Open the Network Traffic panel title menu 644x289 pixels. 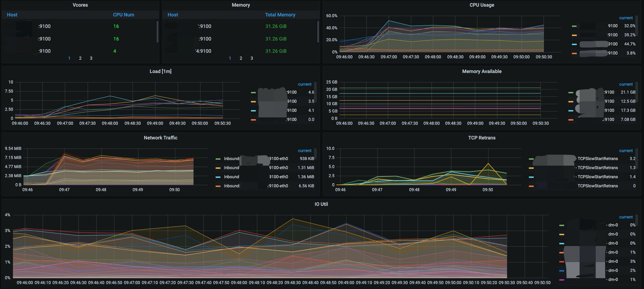coord(160,138)
